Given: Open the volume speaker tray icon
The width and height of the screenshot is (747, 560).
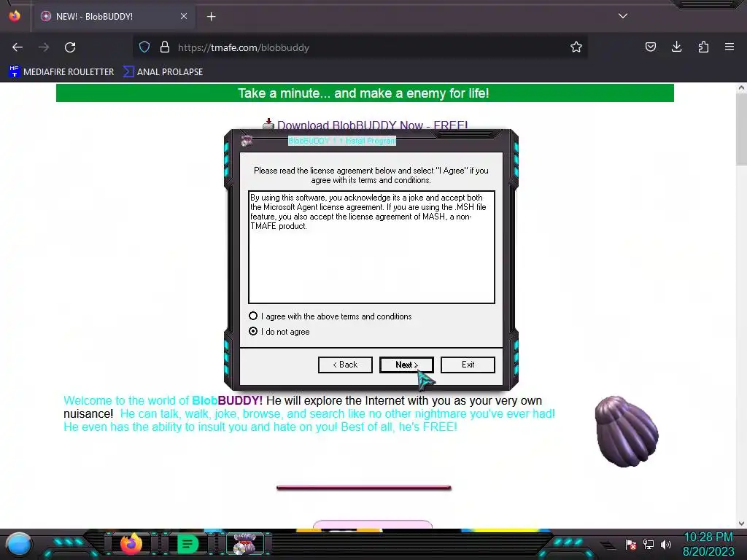Looking at the screenshot, I should [666, 544].
